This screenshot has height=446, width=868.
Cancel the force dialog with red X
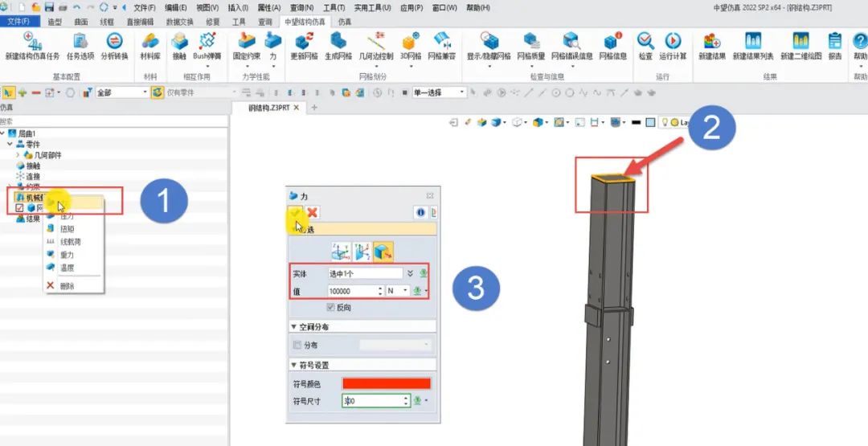[x=313, y=212]
